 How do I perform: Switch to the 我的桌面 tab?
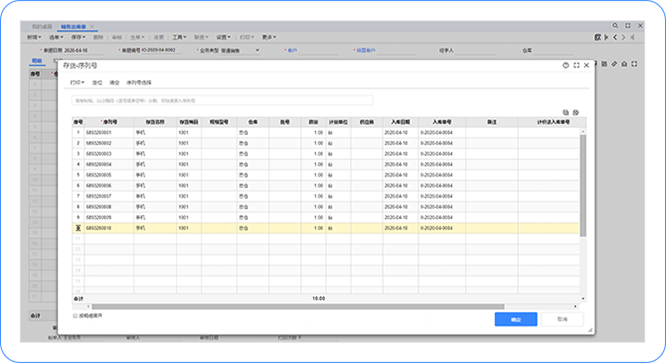click(x=42, y=27)
